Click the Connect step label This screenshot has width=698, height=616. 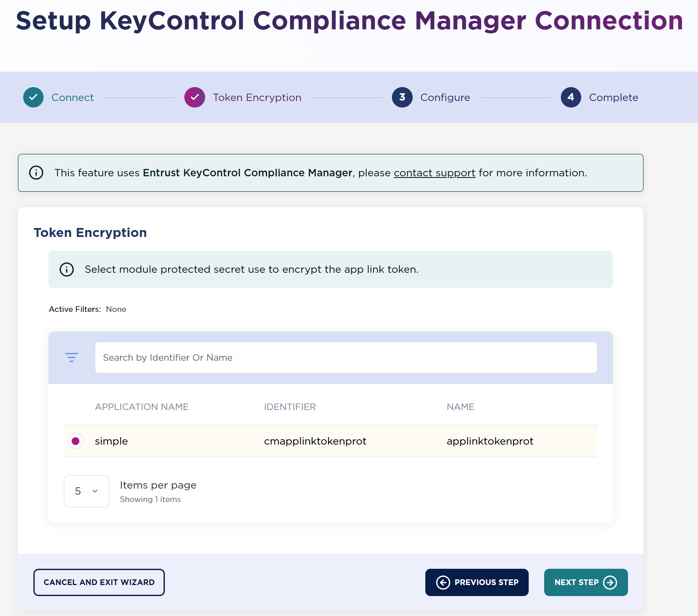[72, 98]
